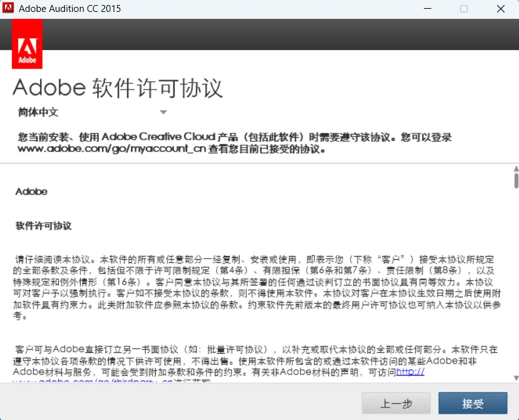Screen dimensions: 519x420
Task: Click the 'Adobe' label above the agreement
Action: coord(31,192)
